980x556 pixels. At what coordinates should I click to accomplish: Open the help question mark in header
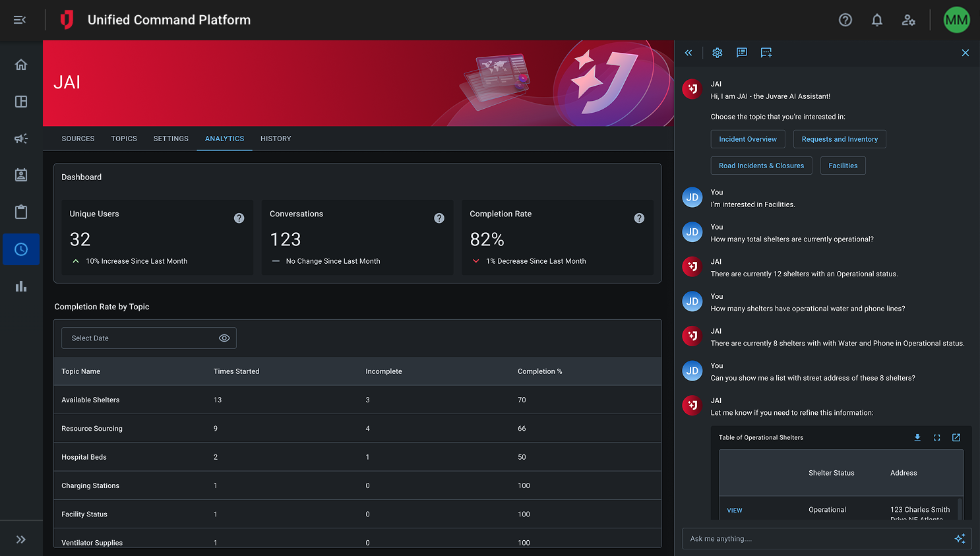pyautogui.click(x=845, y=20)
